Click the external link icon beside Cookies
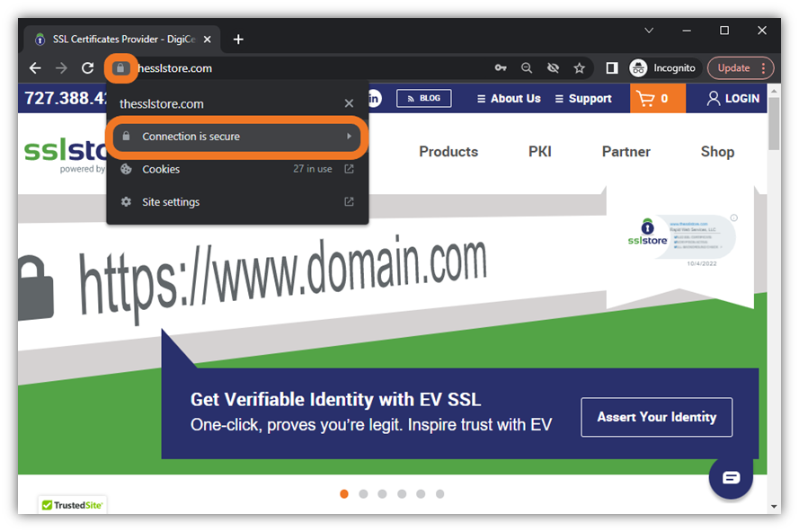This screenshot has width=799, height=532. [349, 169]
